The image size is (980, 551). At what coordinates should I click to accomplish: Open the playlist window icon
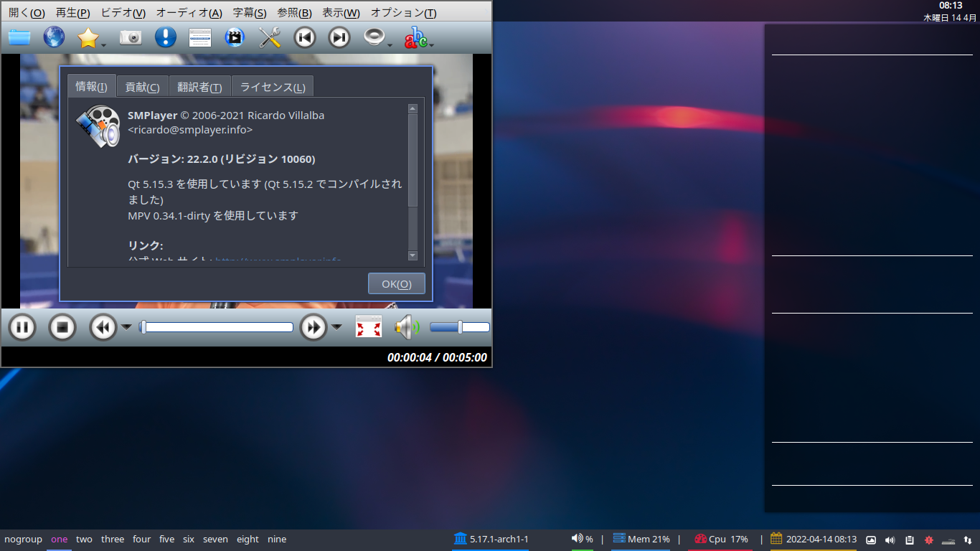(200, 37)
